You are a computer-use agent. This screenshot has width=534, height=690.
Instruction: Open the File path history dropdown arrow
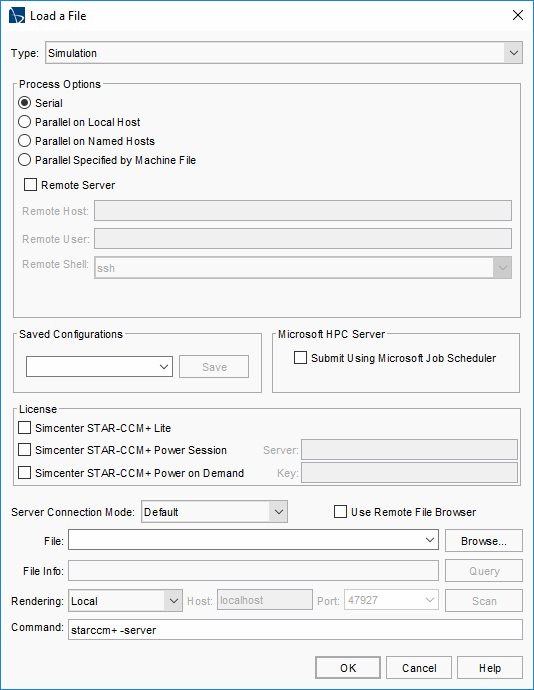[430, 540]
